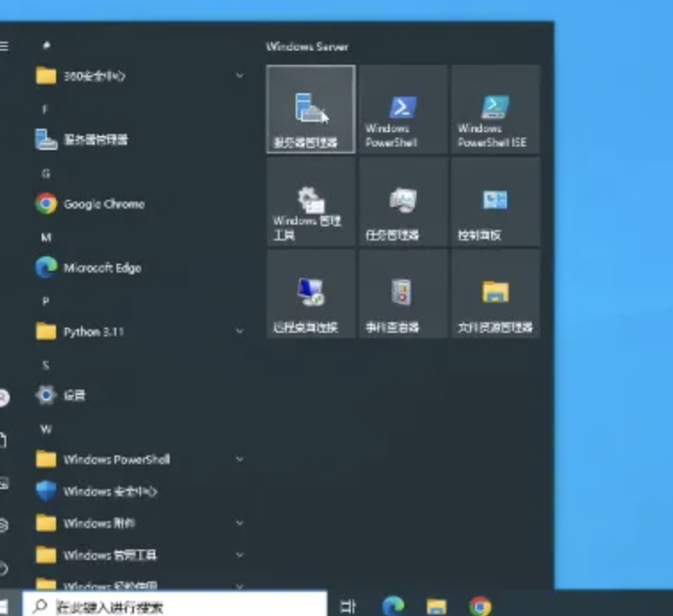The width and height of the screenshot is (673, 616).
Task: Open the Windows PowerShell folder entry
Action: click(139, 459)
